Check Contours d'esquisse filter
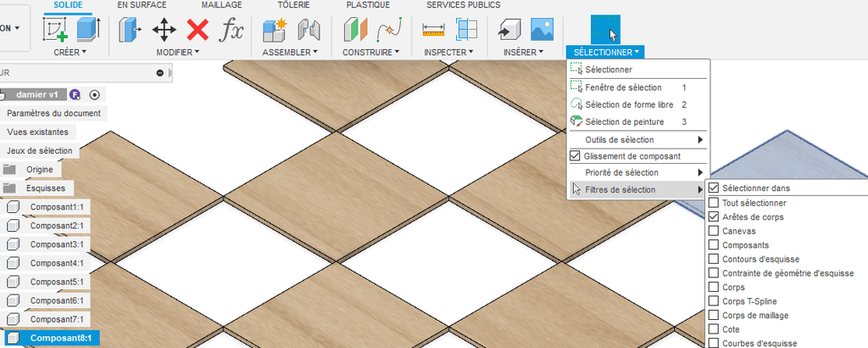Screen dimensions: 868x348 [714, 260]
